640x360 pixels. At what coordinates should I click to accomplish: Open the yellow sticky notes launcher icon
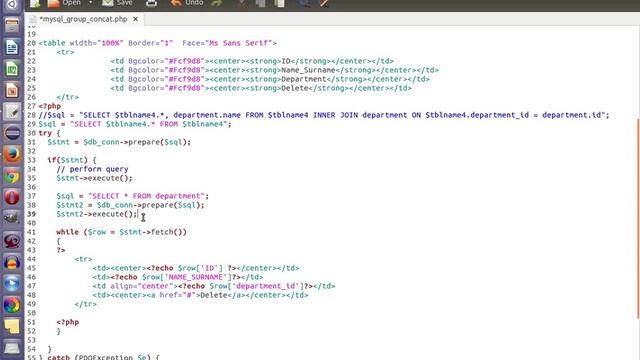coord(12,327)
